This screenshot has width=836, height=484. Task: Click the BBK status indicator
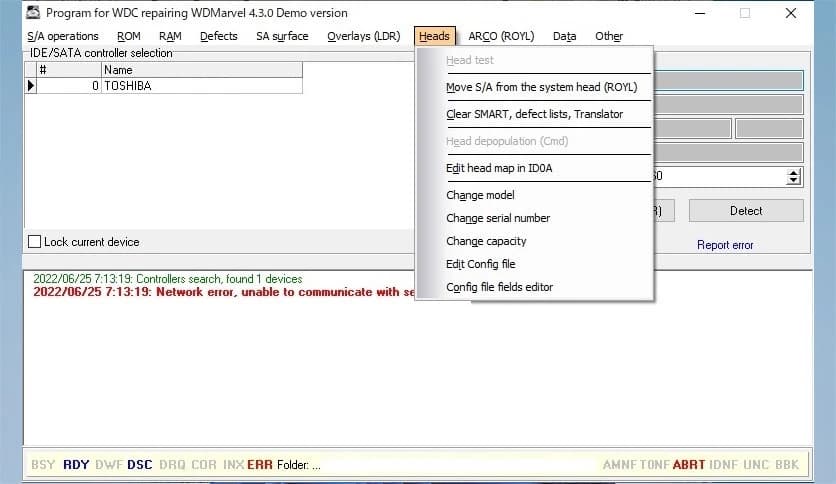click(787, 465)
